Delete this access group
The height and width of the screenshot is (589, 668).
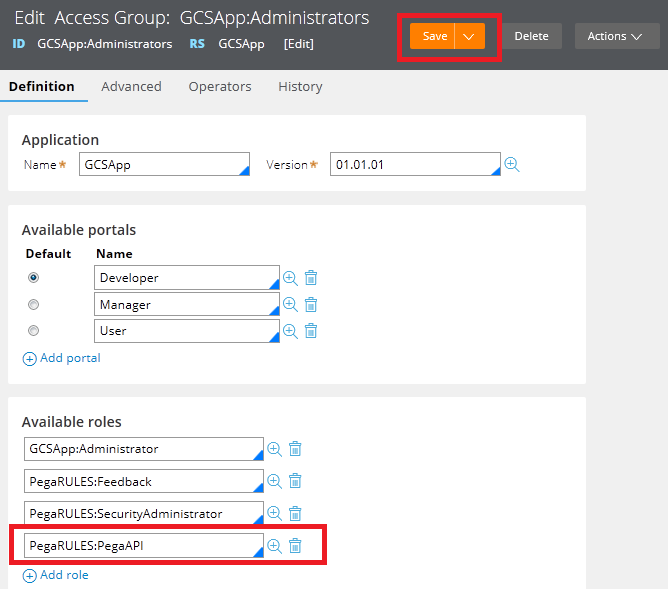pos(531,36)
